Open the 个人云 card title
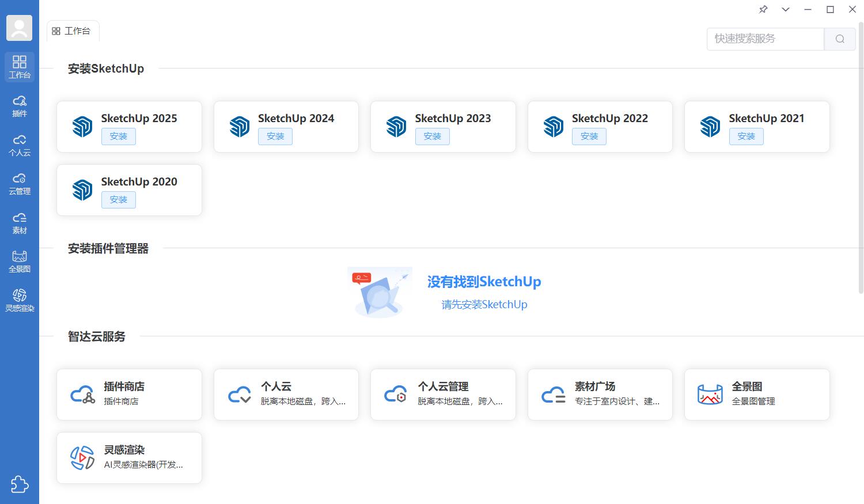The width and height of the screenshot is (864, 504). coord(276,386)
